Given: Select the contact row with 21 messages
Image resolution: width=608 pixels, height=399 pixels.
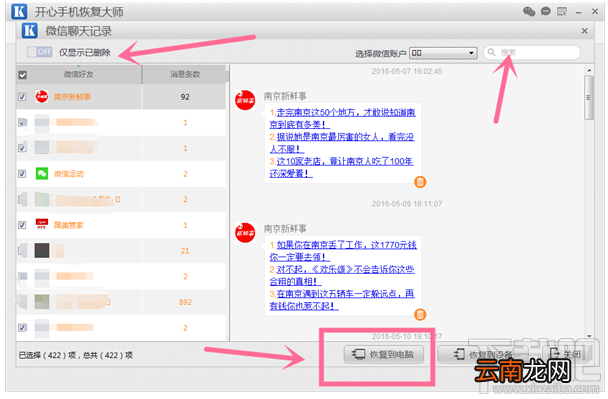Looking at the screenshot, I should point(121,250).
